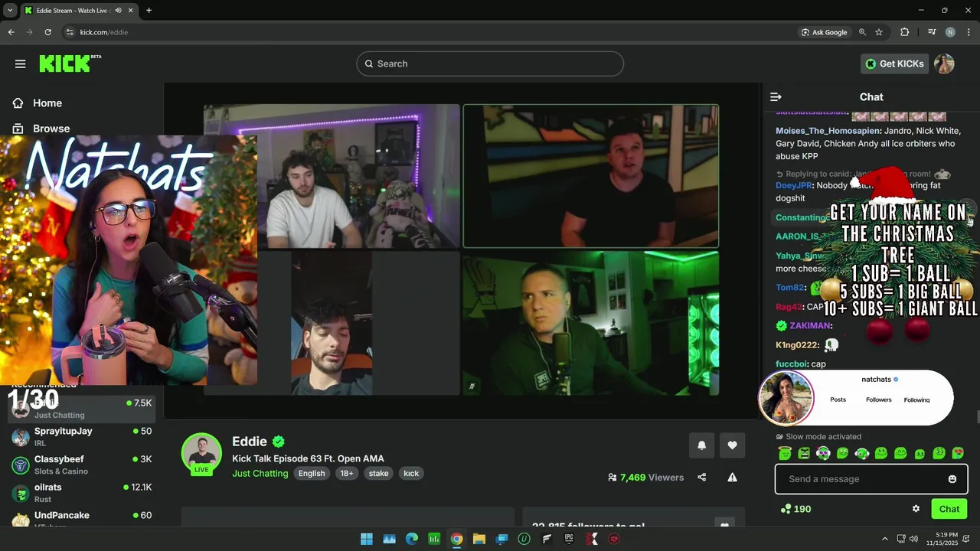Image resolution: width=980 pixels, height=551 pixels.
Task: Click K1ng0222 username in chat
Action: pos(796,345)
